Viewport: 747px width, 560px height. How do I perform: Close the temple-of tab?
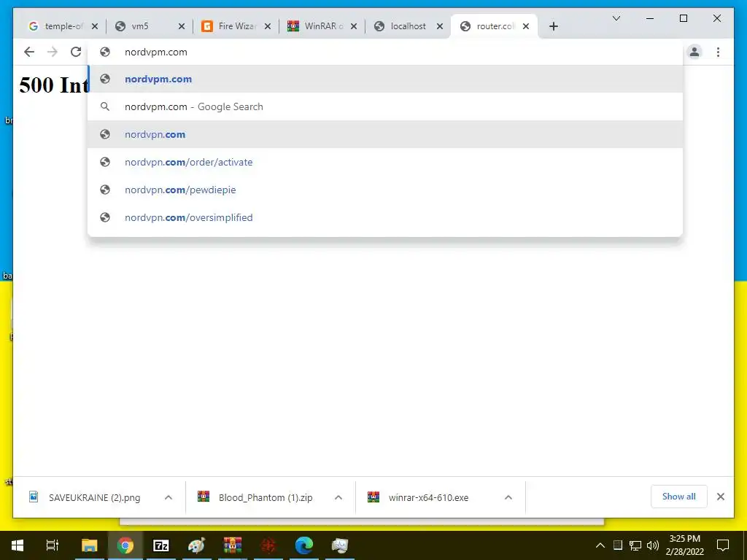[x=95, y=26]
